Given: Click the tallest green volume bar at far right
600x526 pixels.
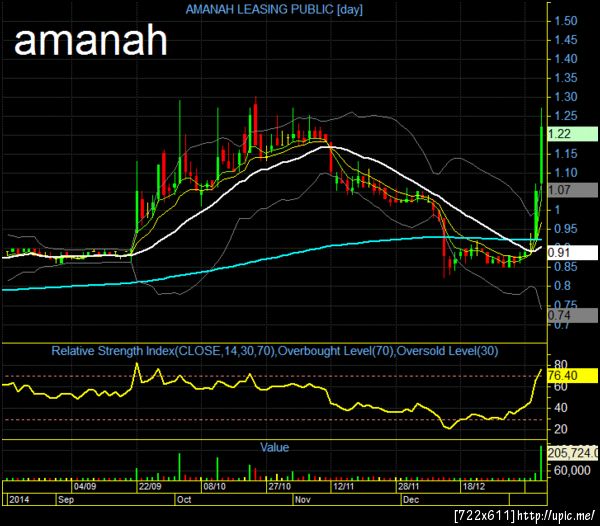Looking at the screenshot, I should 541,462.
